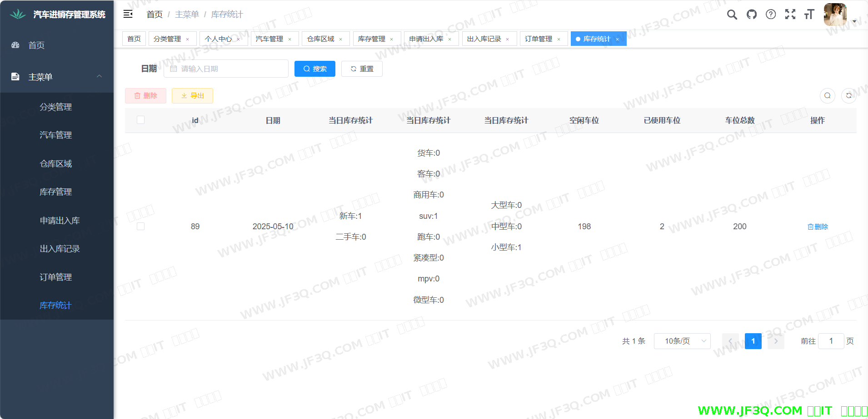The image size is (868, 419).
Task: Collapse the sidebar with the hamburger icon
Action: coord(128,14)
